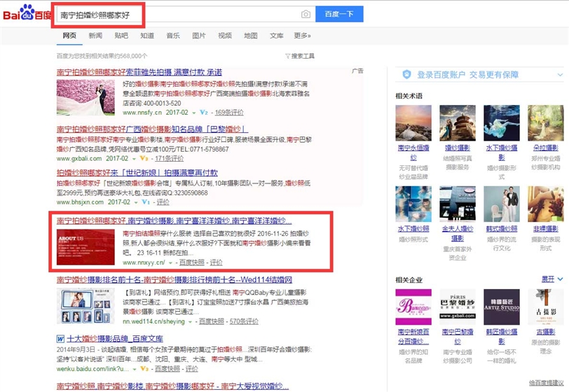This screenshot has height=392, width=569.
Task: Click V3 badge for wenku.baidu.com result
Action: [x=144, y=369]
